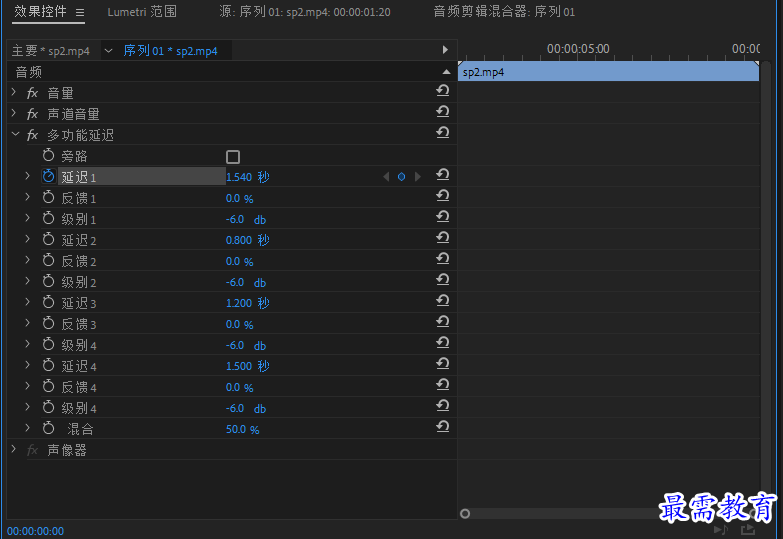Select the 主要 * sp2.mp4 tab
This screenshot has width=783, height=539.
pos(50,50)
